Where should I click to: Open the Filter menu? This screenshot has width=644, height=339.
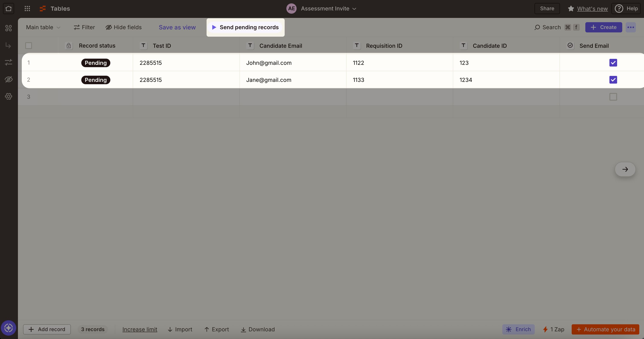pos(84,27)
